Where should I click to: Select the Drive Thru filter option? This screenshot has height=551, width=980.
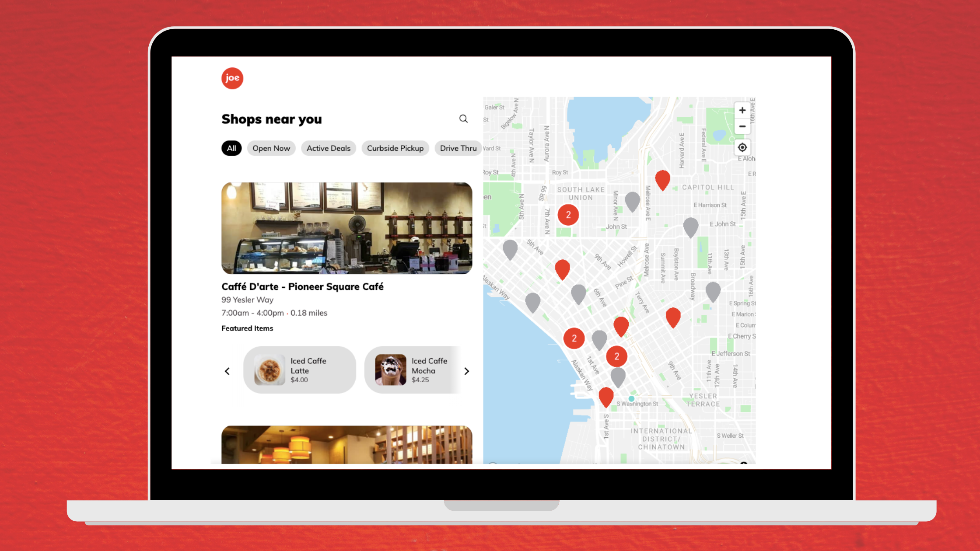tap(458, 148)
